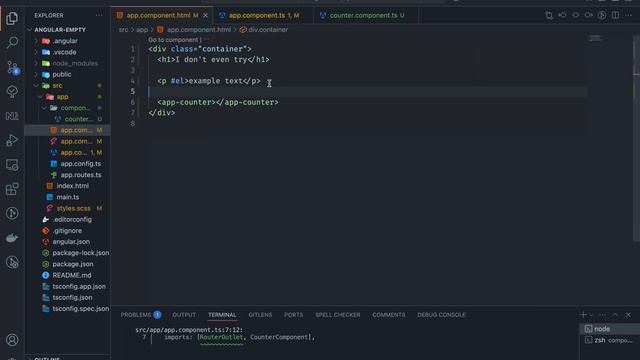Viewport: 640px width, 360px height.
Task: Collapse the components folder
Action: point(67,108)
